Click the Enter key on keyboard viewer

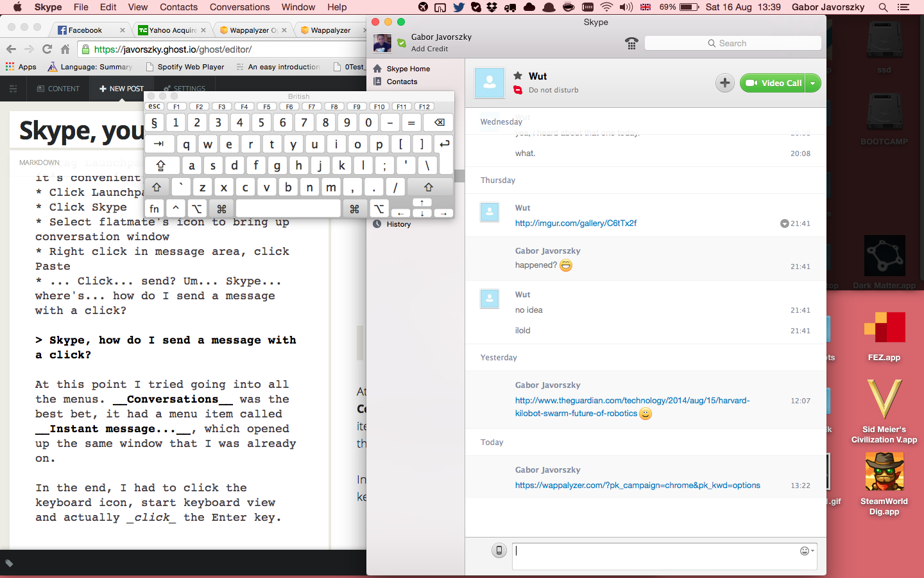443,144
